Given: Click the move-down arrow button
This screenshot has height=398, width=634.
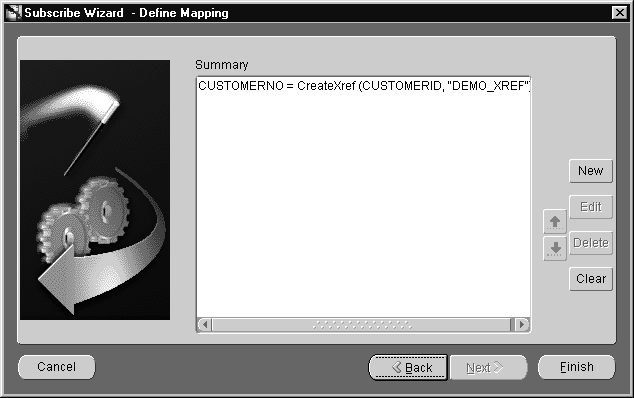Looking at the screenshot, I should pyautogui.click(x=555, y=248).
